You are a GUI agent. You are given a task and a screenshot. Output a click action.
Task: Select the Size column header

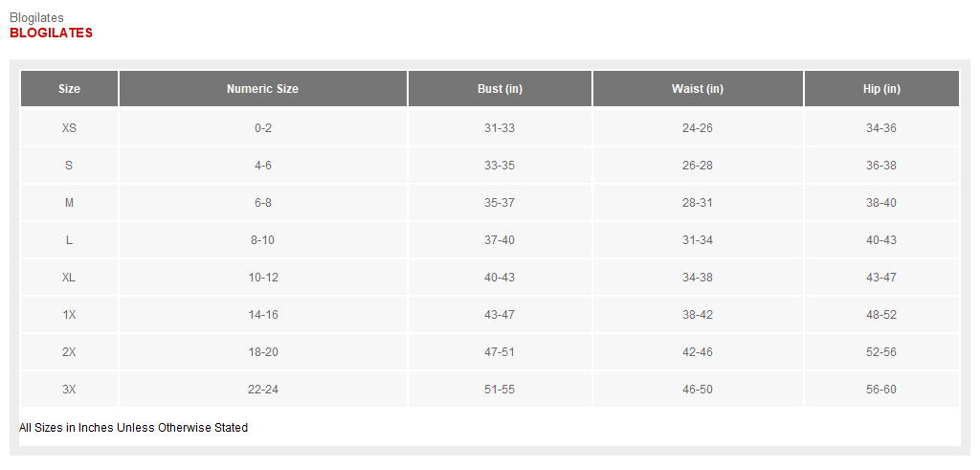(x=69, y=89)
